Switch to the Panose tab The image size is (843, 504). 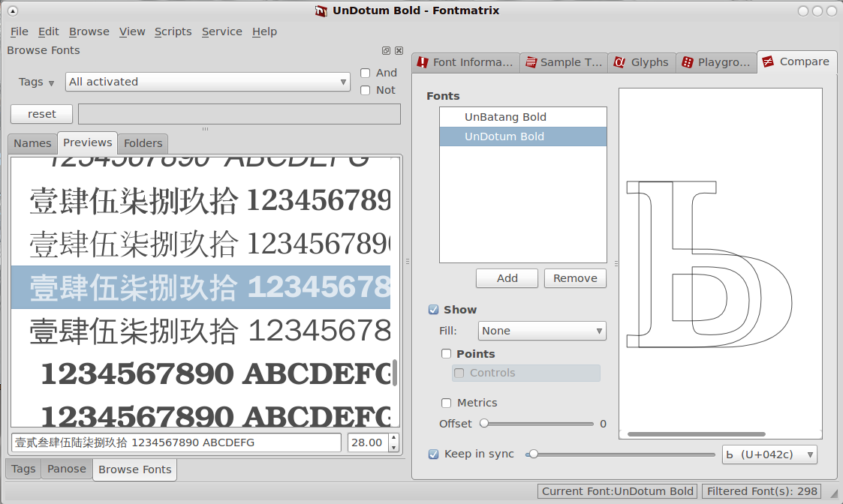[x=67, y=469]
